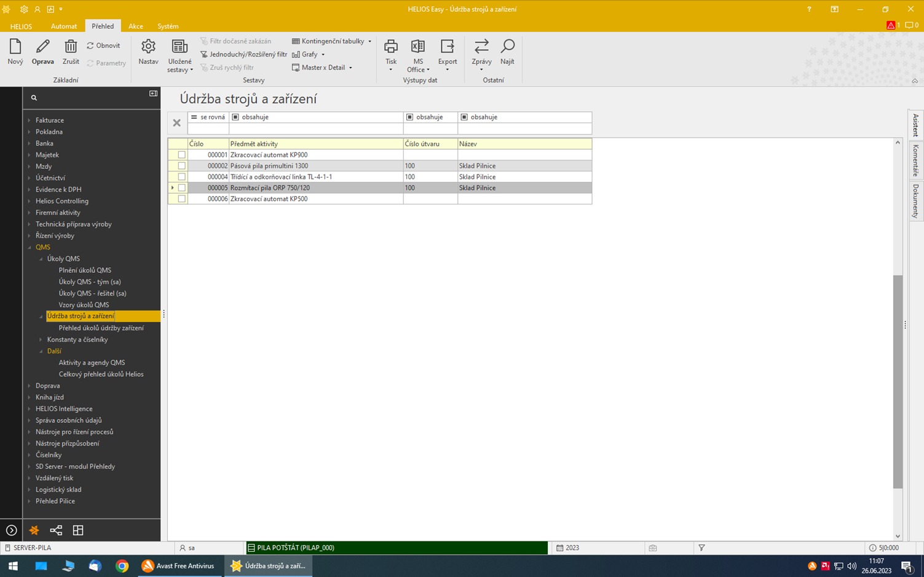924x577 pixels.
Task: Open Kontingenční tabulky
Action: pyautogui.click(x=332, y=41)
